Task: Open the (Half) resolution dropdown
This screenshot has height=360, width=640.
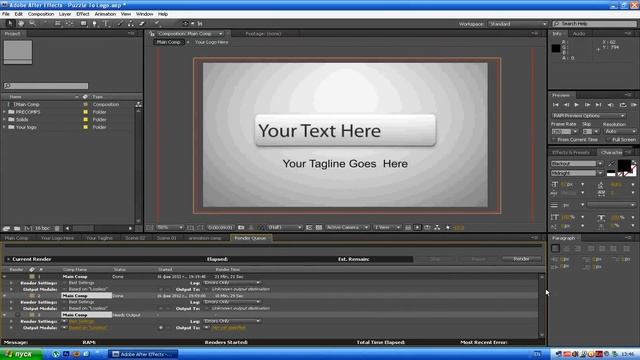Action: click(284, 227)
